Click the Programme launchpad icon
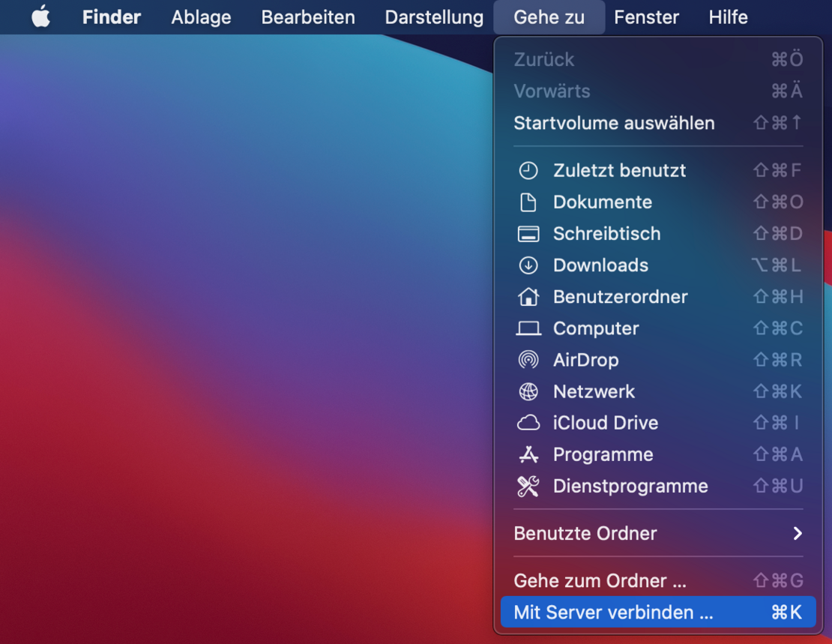832x644 pixels. pyautogui.click(x=528, y=454)
